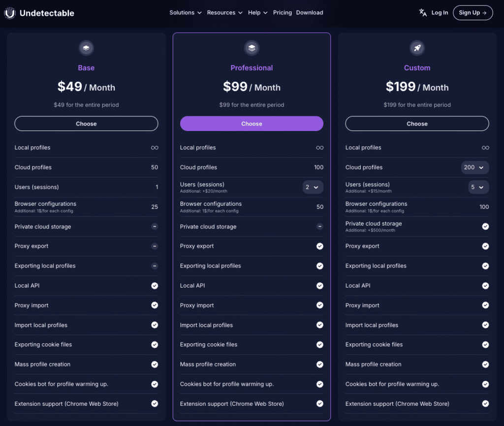This screenshot has width=504, height=426.
Task: Click the Custom plan rocket icon
Action: [417, 48]
